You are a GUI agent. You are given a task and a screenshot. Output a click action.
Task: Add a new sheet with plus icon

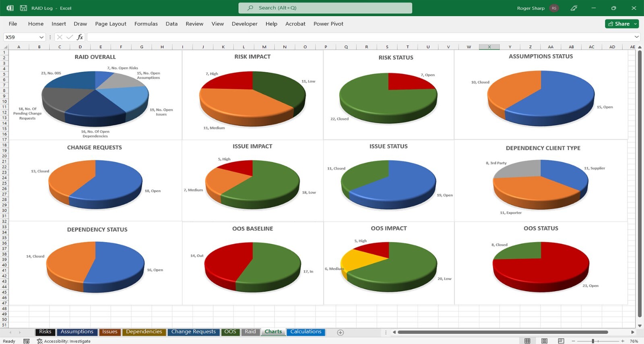(x=341, y=332)
